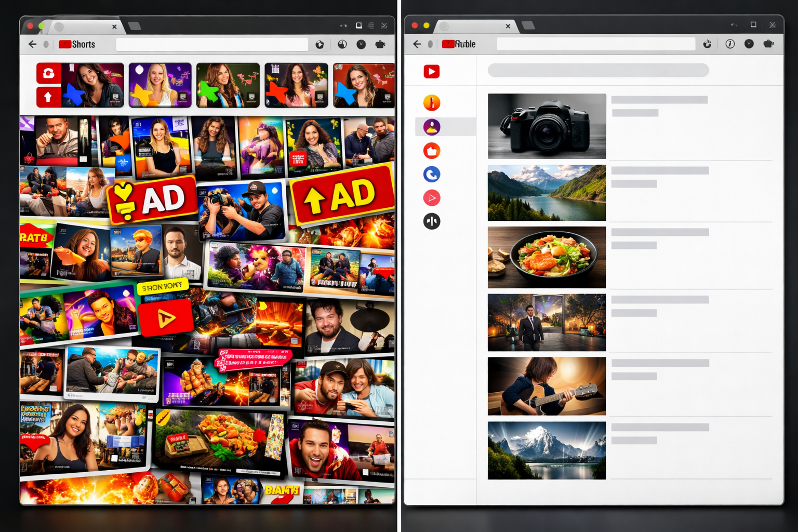Open the purple account icon in the sidebar

click(432, 126)
